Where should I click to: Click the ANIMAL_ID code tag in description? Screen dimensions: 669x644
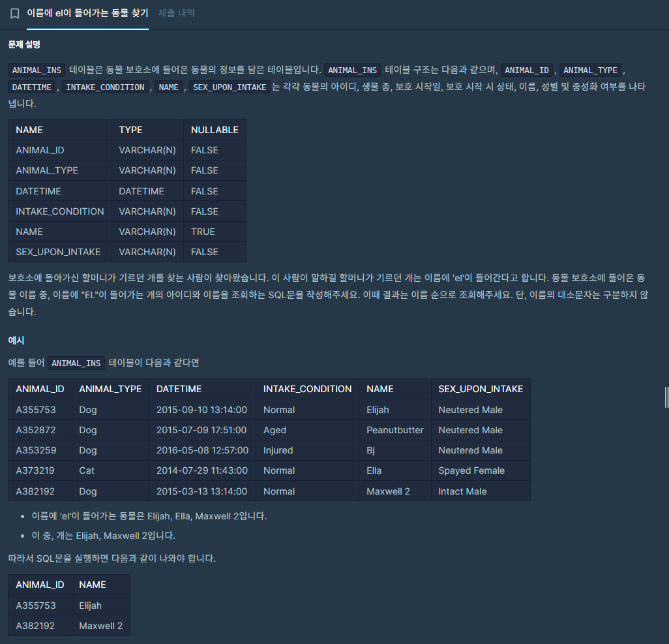point(527,70)
